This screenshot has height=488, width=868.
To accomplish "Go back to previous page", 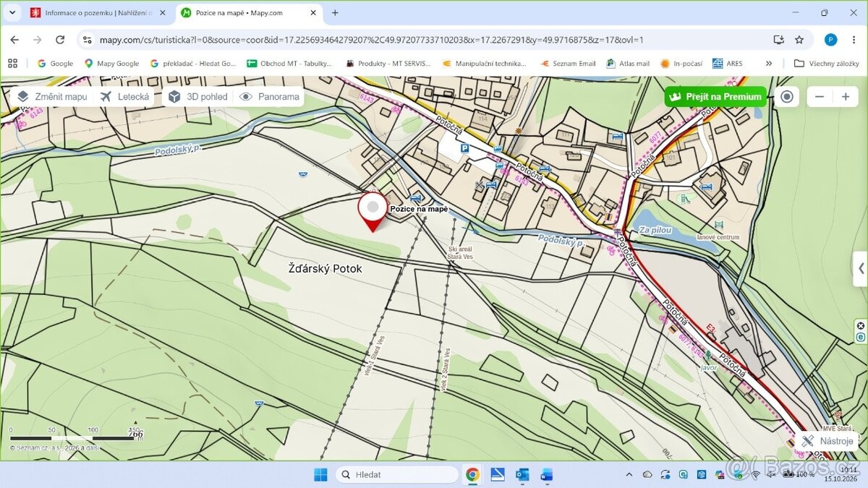I will coord(14,40).
